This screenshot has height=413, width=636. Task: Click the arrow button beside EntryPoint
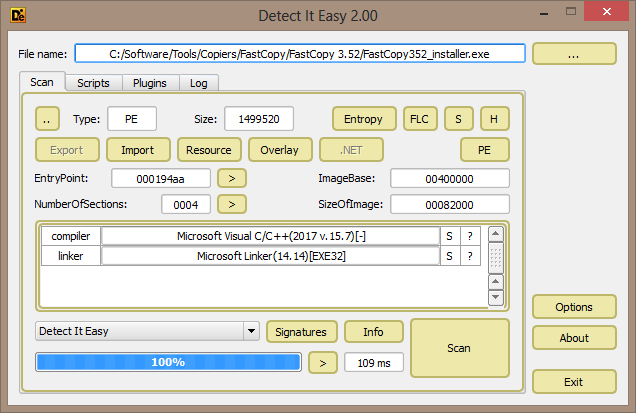click(x=232, y=179)
